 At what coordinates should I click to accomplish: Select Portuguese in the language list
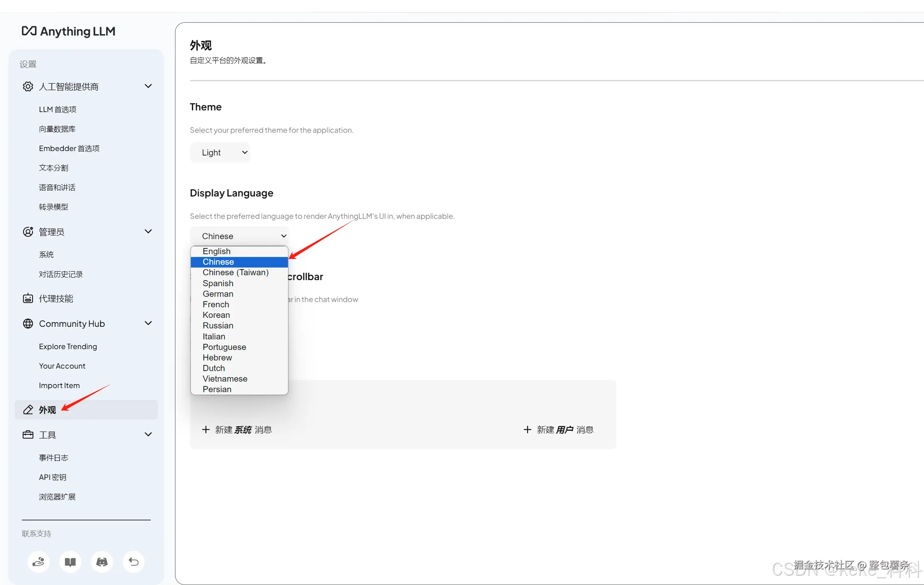tap(224, 347)
